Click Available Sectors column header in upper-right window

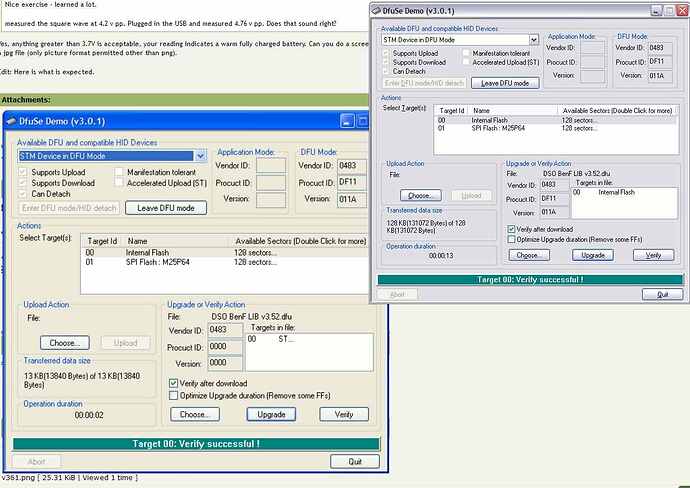(x=617, y=110)
